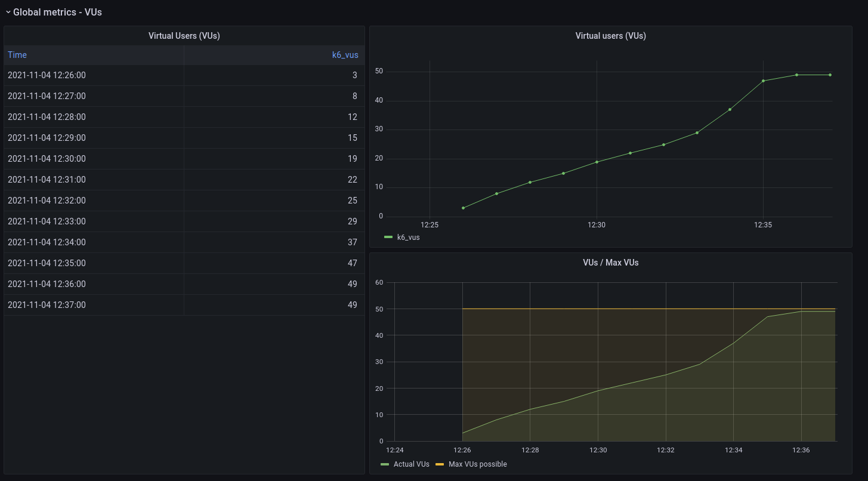
Task: Collapse the Global metrics - VUs row chevron
Action: point(8,12)
